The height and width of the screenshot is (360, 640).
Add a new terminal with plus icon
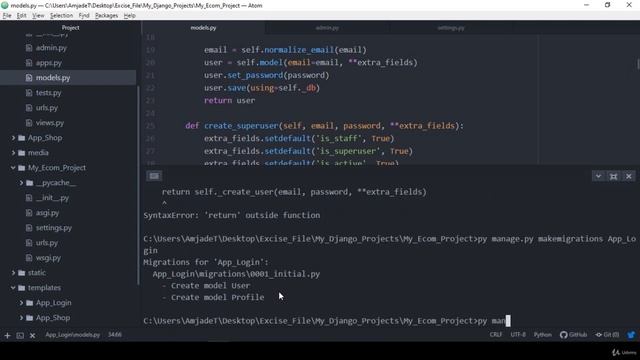pyautogui.click(x=7, y=336)
